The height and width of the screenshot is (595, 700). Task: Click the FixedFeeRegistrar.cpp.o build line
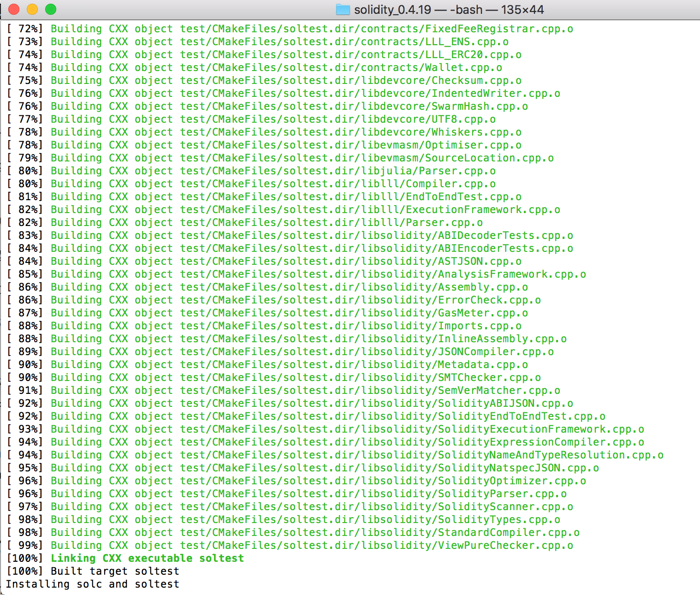pyautogui.click(x=290, y=29)
